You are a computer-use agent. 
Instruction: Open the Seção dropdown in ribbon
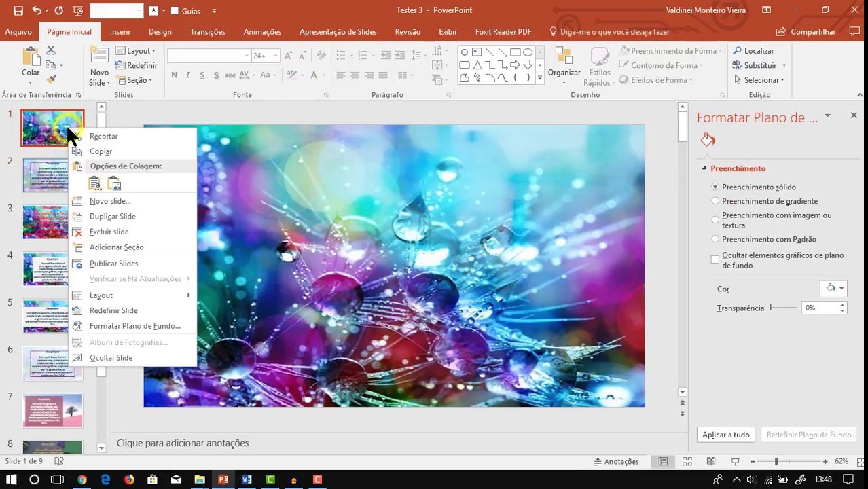pos(134,80)
